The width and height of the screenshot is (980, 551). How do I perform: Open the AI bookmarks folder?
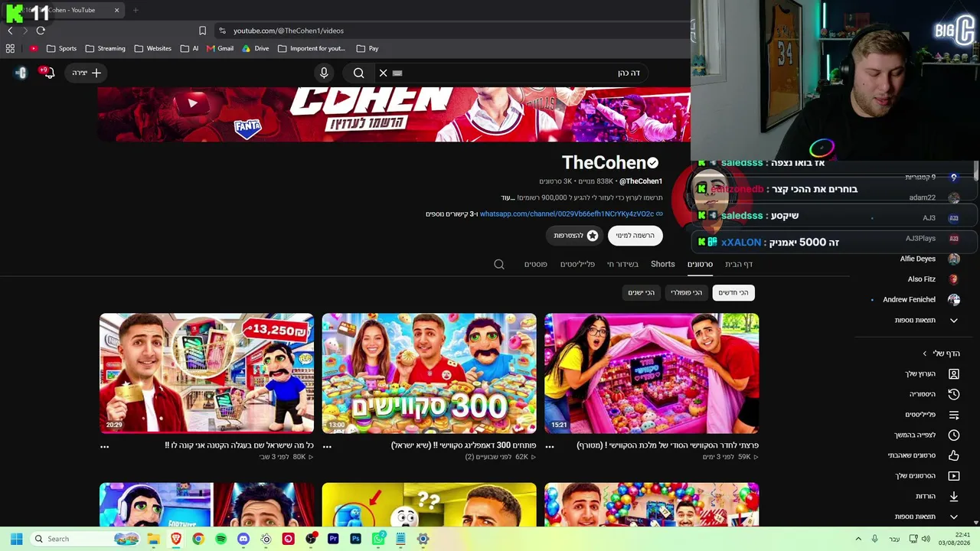pyautogui.click(x=189, y=48)
